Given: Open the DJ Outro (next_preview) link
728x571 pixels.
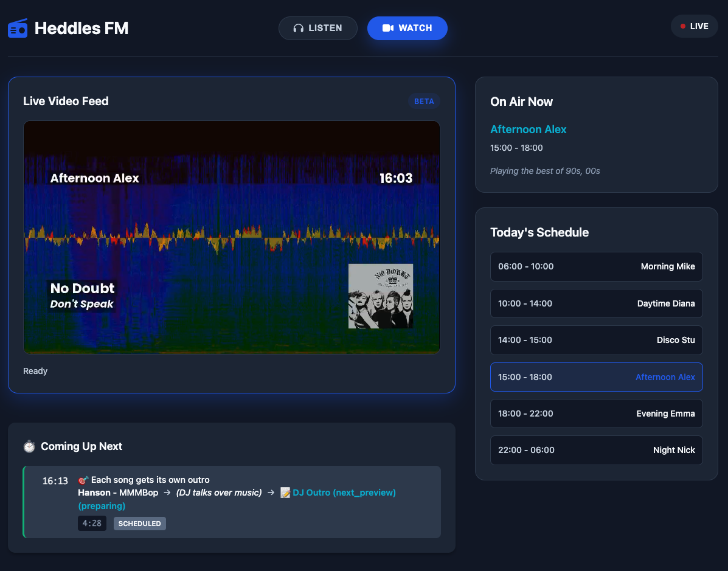Looking at the screenshot, I should point(344,493).
